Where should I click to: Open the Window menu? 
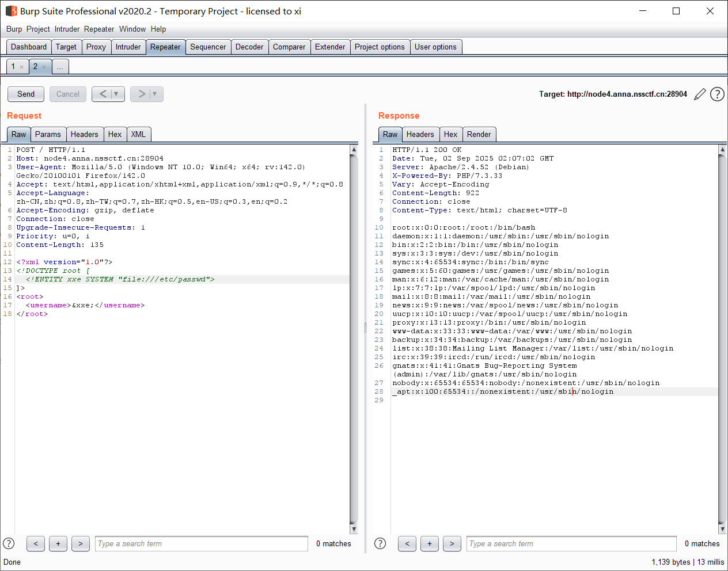click(x=132, y=29)
